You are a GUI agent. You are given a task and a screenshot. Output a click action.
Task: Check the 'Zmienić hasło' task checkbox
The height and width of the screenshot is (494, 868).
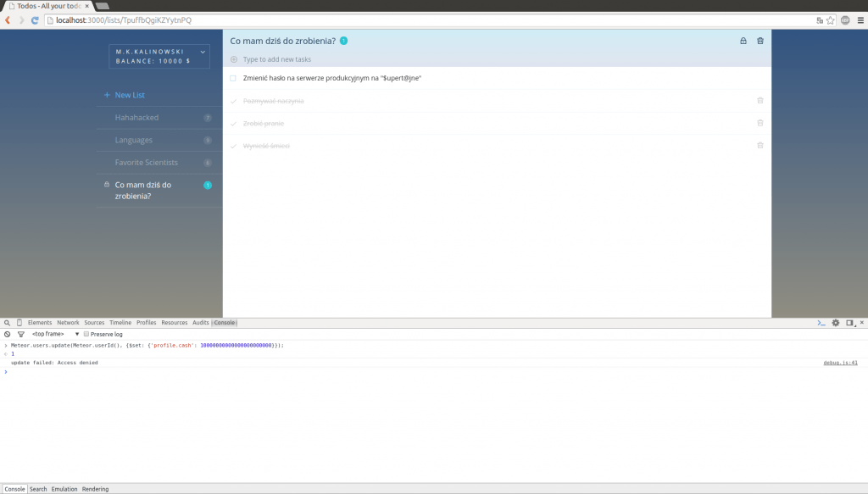click(x=233, y=78)
